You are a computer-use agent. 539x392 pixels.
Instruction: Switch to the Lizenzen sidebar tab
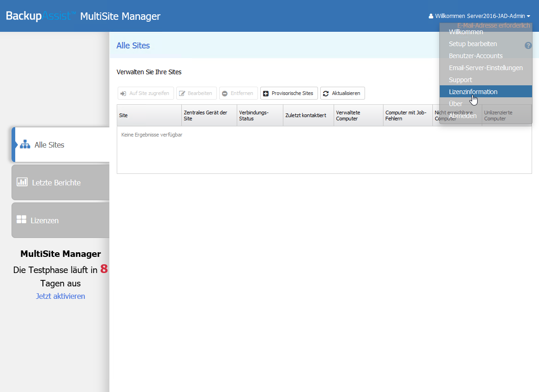click(60, 220)
